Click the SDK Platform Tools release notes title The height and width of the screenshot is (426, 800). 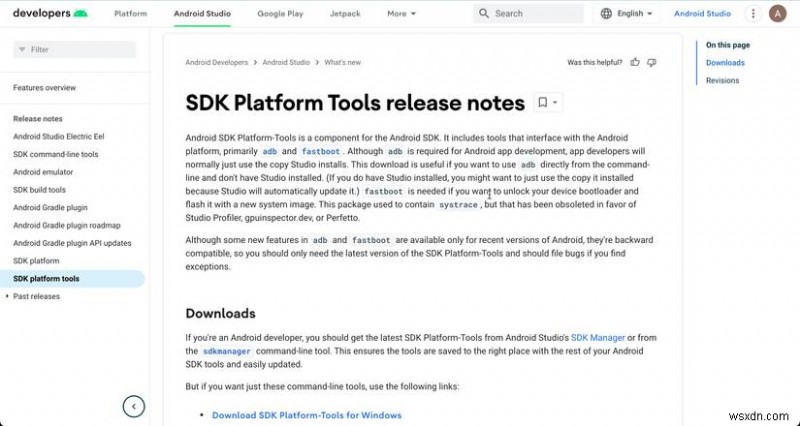point(355,103)
